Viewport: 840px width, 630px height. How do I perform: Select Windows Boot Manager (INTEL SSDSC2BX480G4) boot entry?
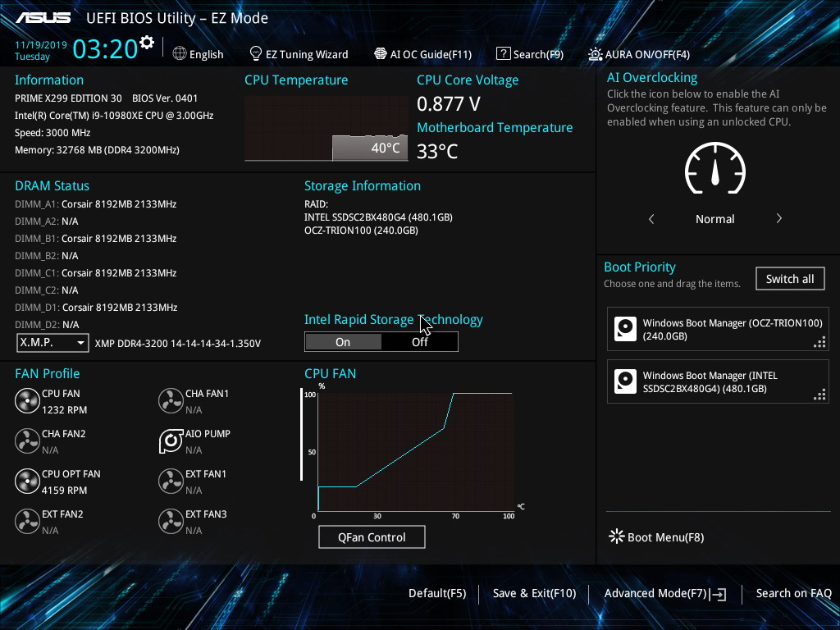point(718,381)
